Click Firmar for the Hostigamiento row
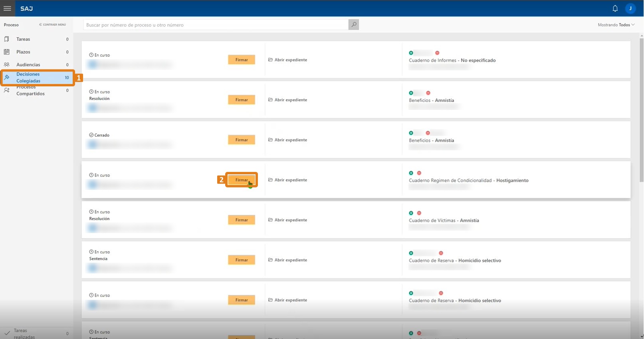This screenshot has height=339, width=644. [242, 180]
